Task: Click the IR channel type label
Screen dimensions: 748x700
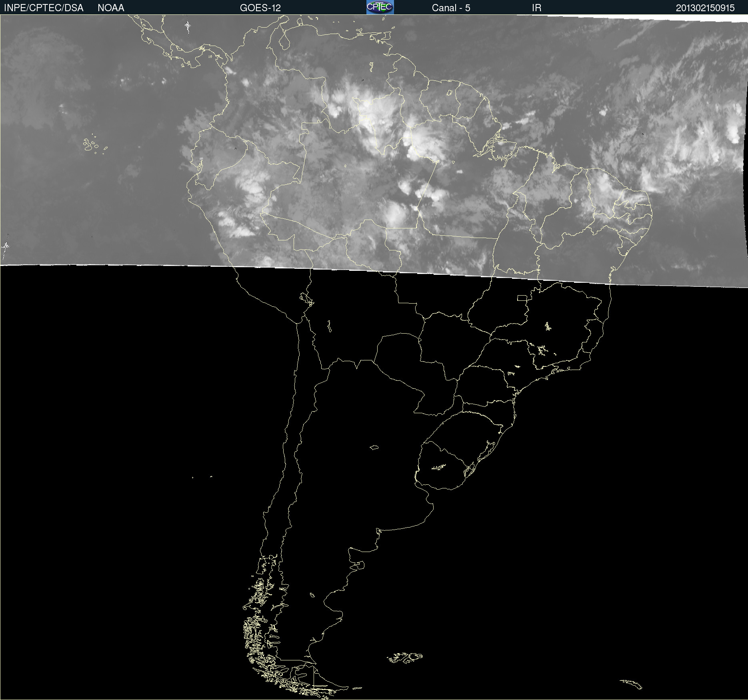Action: [x=536, y=8]
